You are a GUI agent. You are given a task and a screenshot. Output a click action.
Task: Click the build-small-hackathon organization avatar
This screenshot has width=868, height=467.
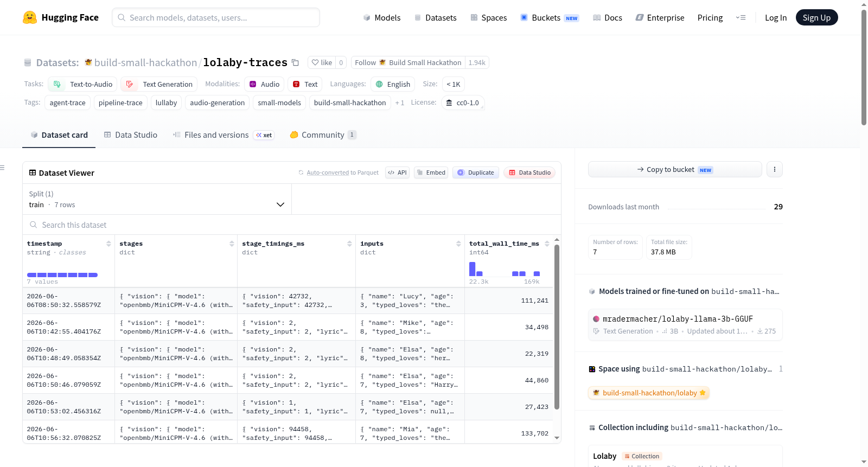(88, 62)
